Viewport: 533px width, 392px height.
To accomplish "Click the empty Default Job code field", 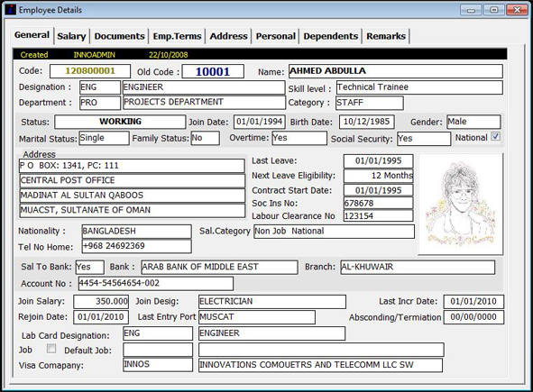I will pyautogui.click(x=158, y=350).
